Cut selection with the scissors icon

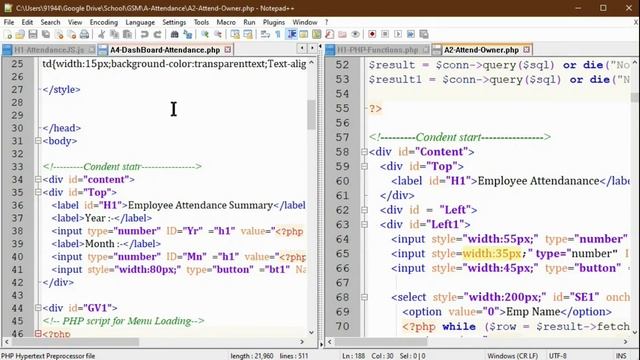102,35
